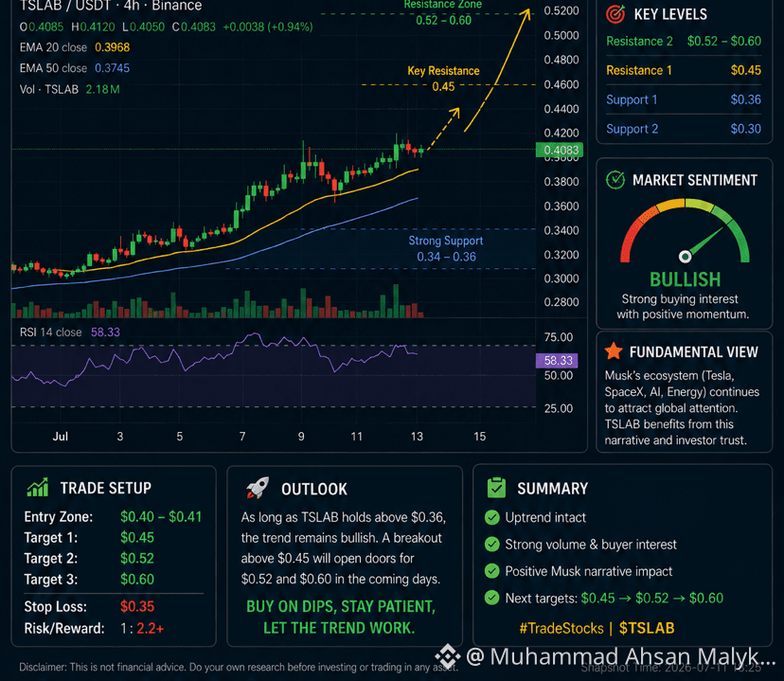Click the Target 3 value $0.60
784x681 pixels.
137,580
